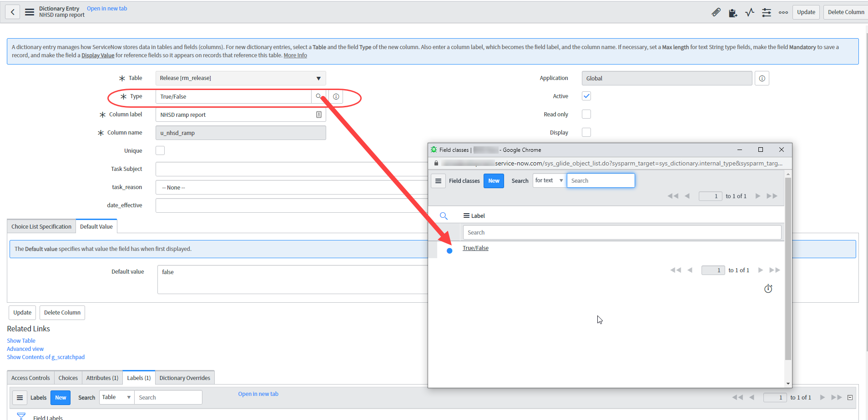Open the personalize form sliders icon
Viewport: 868px width, 420px height.
click(766, 12)
